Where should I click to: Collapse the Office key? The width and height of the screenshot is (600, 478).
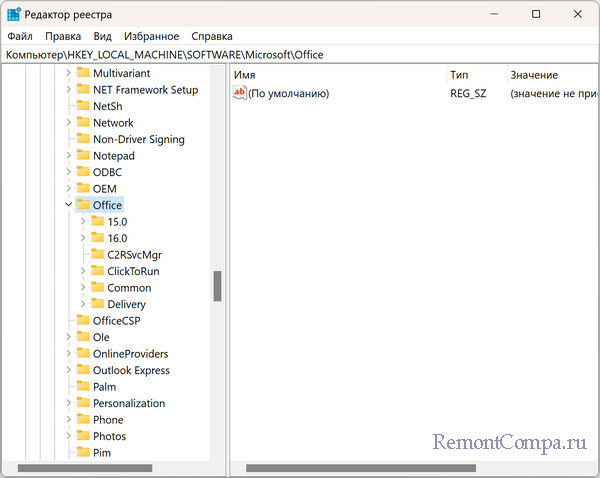[x=68, y=205]
